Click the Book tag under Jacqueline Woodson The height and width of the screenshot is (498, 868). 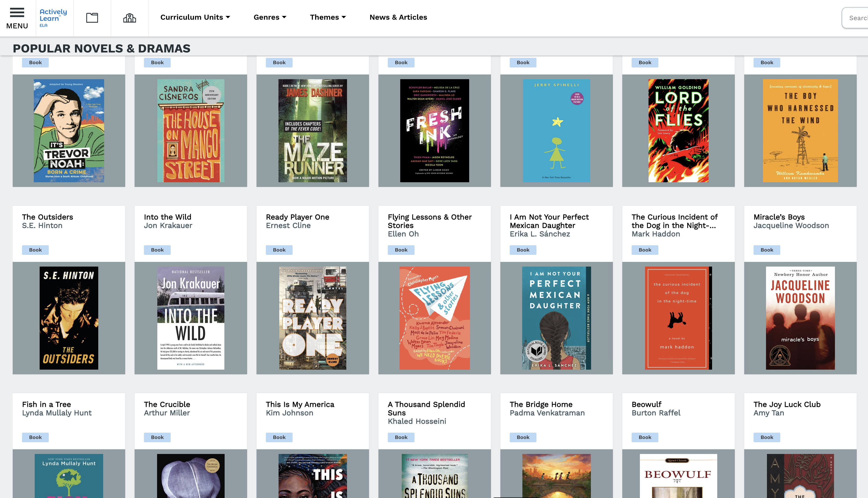[x=767, y=250]
